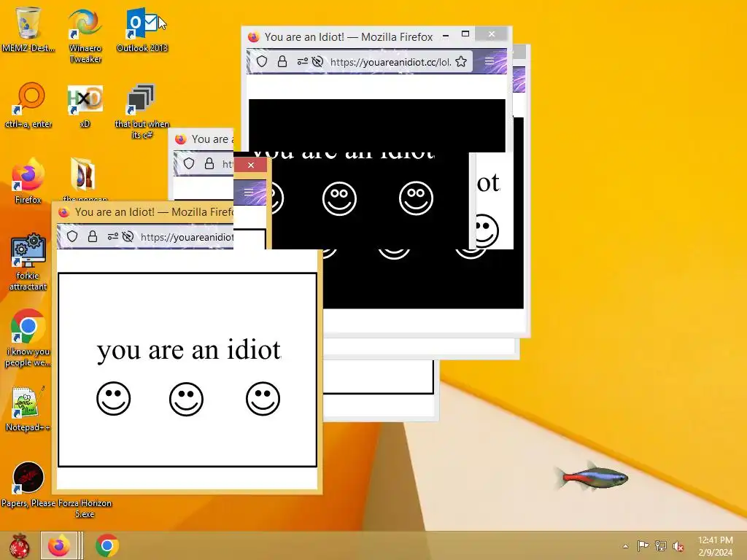Open the Action Center flag tray icon
The image size is (747, 560).
point(643,546)
